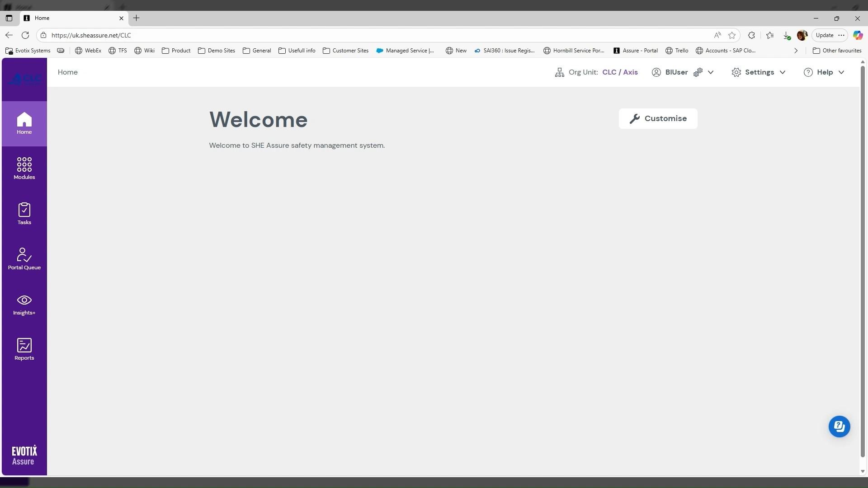Open the Portal Queue sidebar icon
The width and height of the screenshot is (868, 488).
point(24,258)
